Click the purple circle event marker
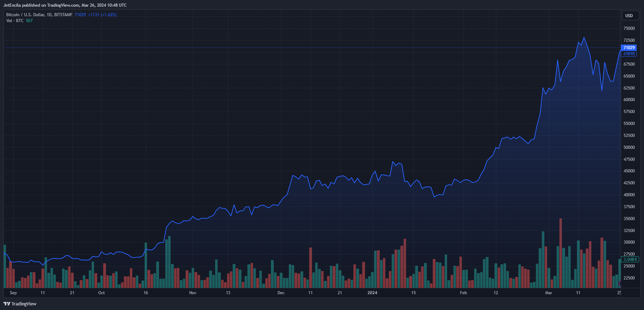 point(620,283)
